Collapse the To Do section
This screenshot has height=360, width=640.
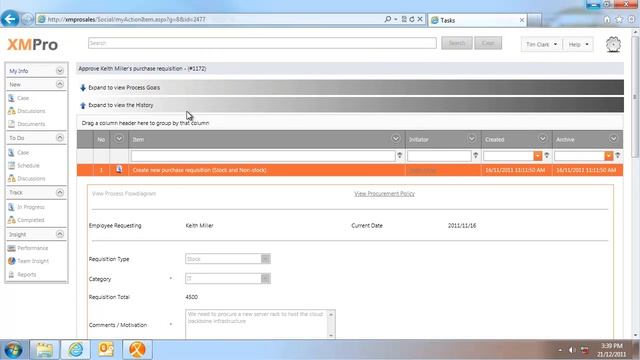click(x=60, y=138)
